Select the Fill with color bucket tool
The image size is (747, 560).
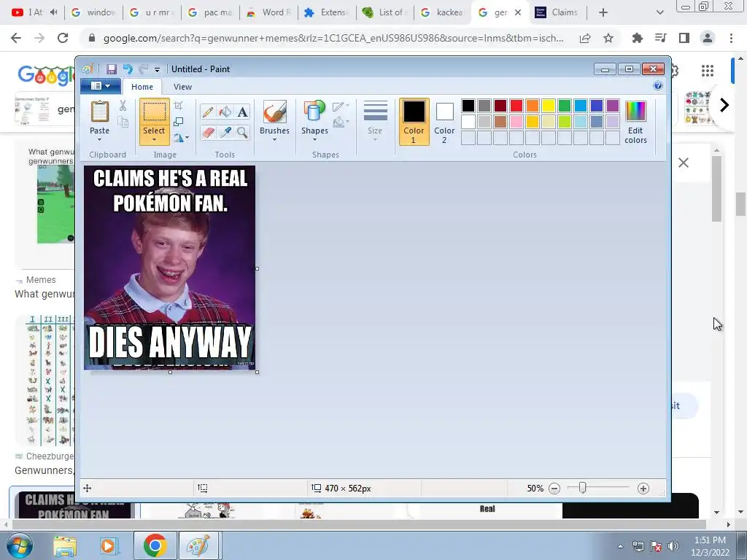[x=225, y=112]
